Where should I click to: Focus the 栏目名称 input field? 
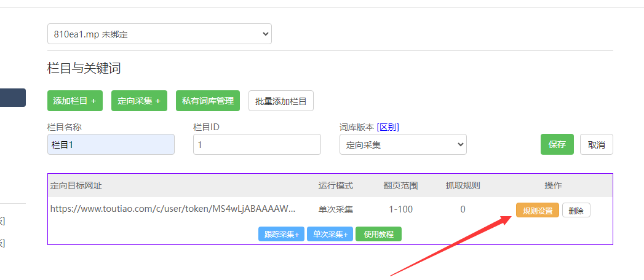click(111, 144)
